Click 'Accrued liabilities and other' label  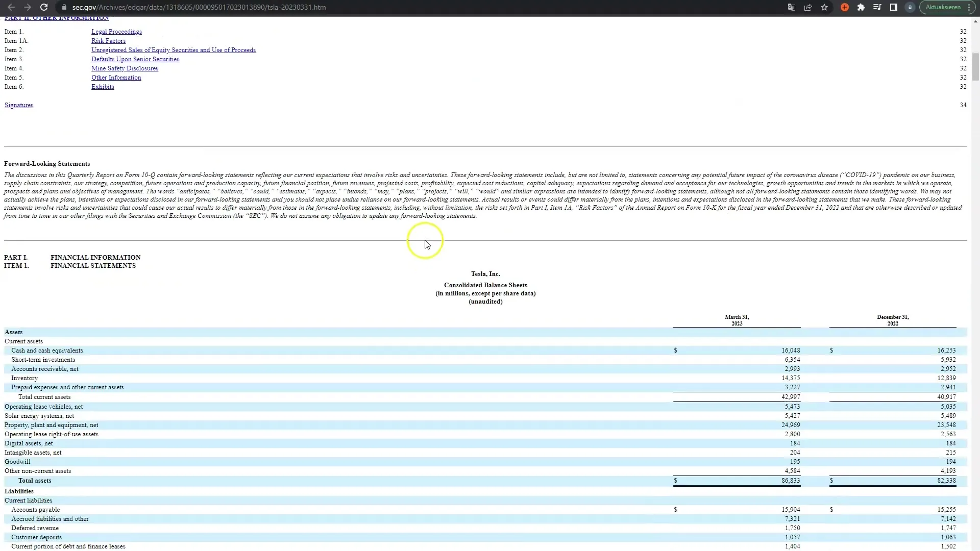50,519
